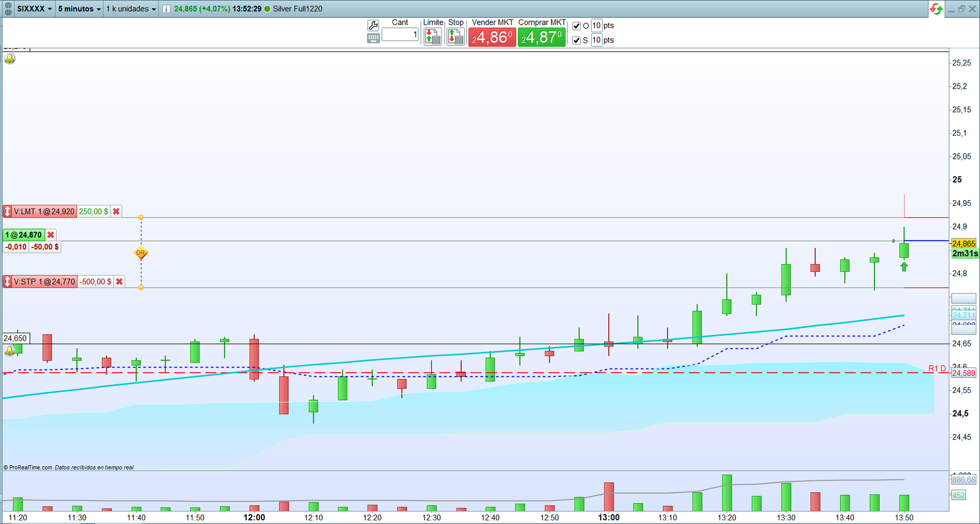
Task: Select the V:STP 1@24,770 order label
Action: coord(45,282)
